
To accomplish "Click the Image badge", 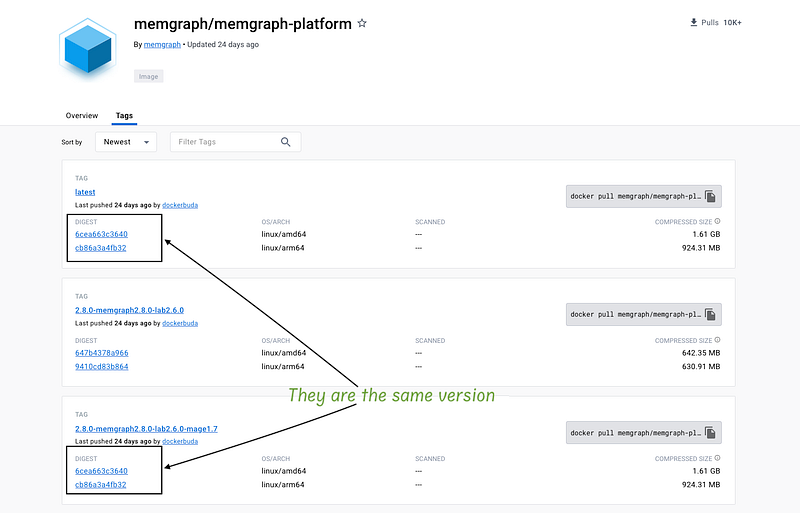I will [x=148, y=77].
